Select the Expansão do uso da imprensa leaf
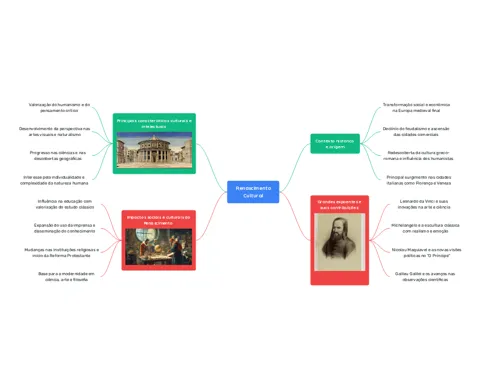 64,228
